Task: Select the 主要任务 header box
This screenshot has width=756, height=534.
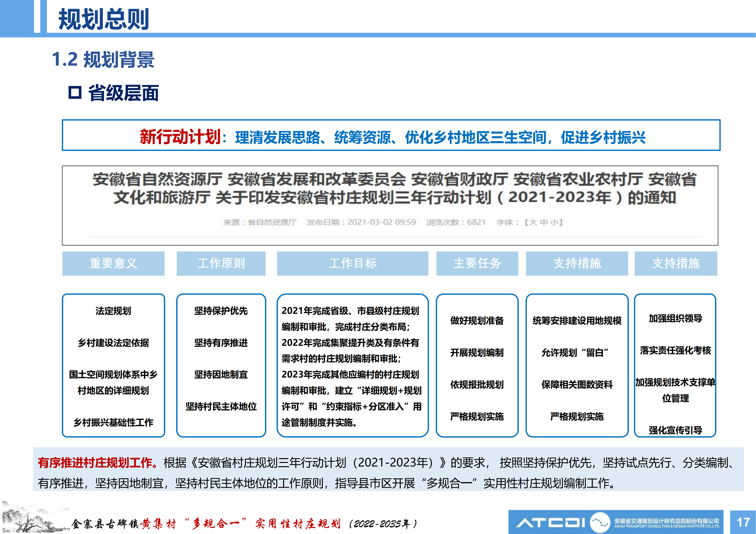Action: [x=477, y=263]
